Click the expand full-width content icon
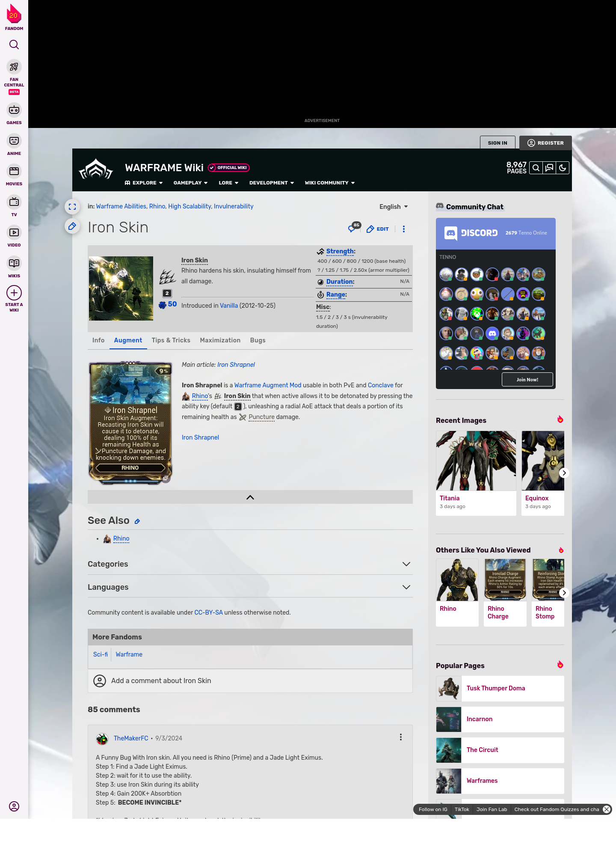 tap(72, 207)
